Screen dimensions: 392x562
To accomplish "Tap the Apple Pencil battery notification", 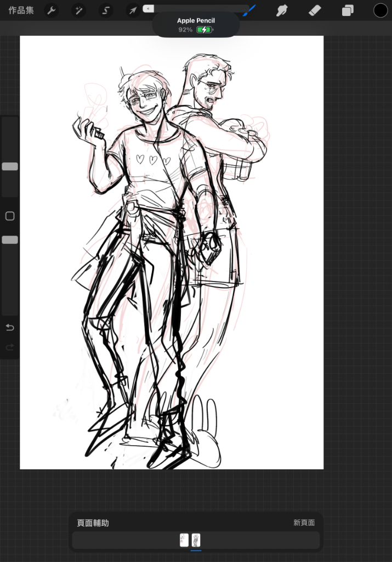I will [x=196, y=25].
